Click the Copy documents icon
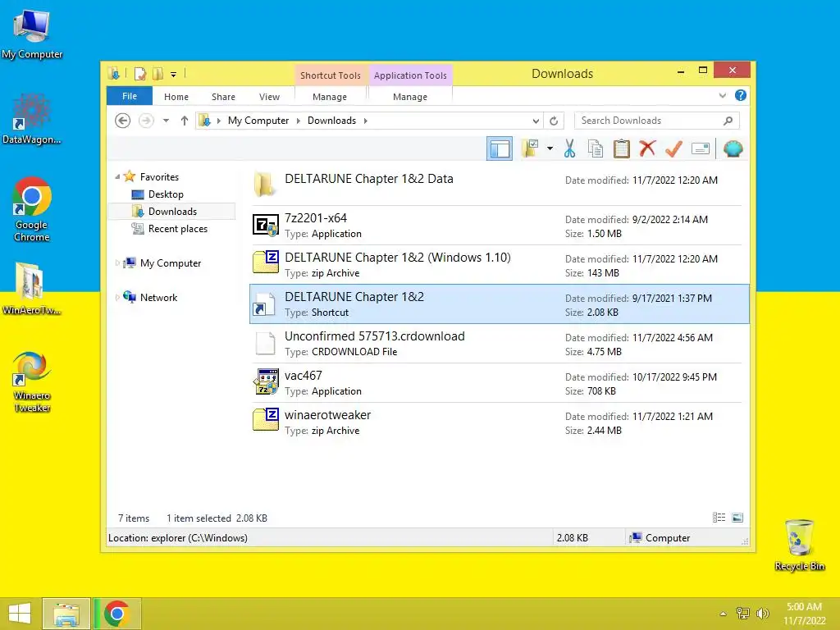 (x=596, y=148)
